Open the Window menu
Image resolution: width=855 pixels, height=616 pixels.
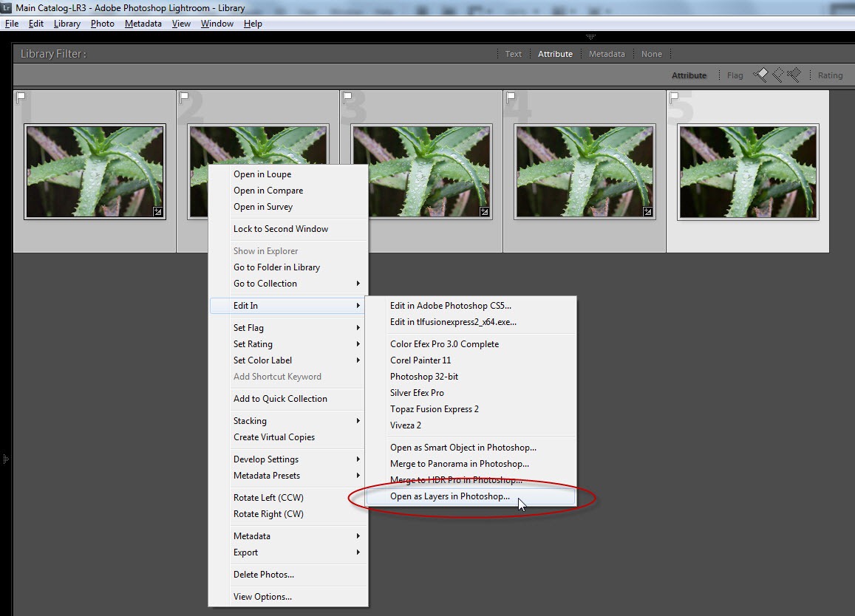click(217, 24)
